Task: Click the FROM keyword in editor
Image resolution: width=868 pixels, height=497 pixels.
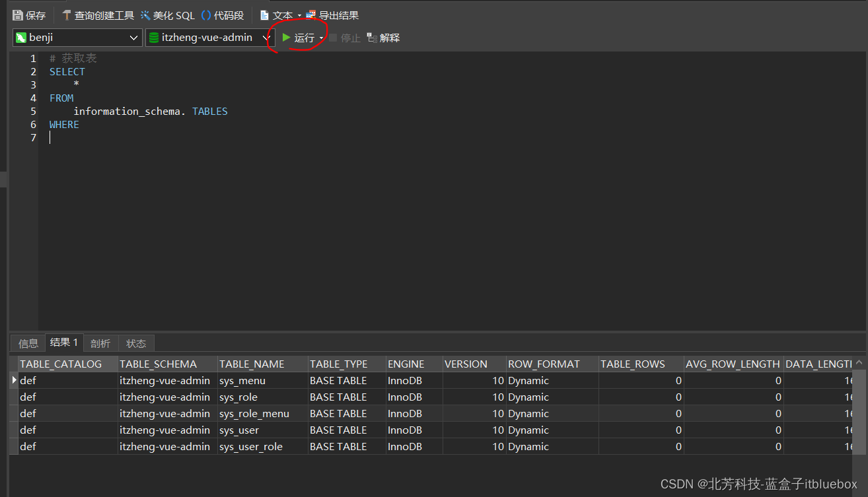Action: coord(61,98)
